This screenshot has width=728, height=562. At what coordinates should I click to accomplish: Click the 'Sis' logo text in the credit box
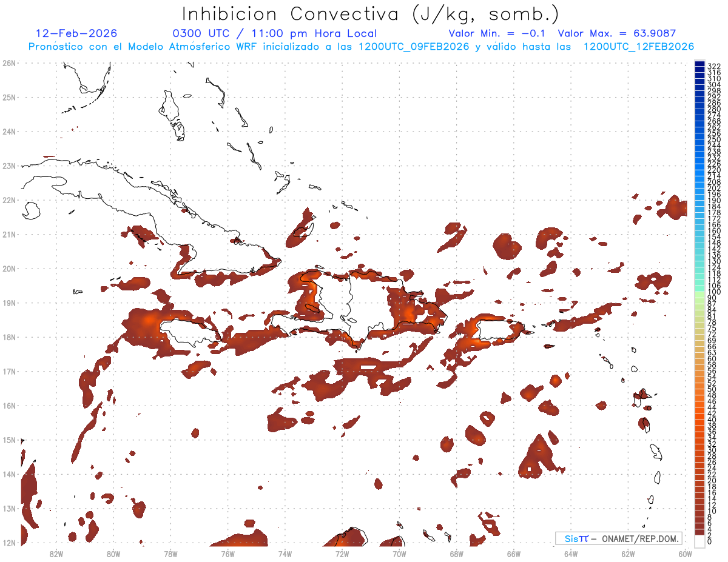pyautogui.click(x=572, y=538)
